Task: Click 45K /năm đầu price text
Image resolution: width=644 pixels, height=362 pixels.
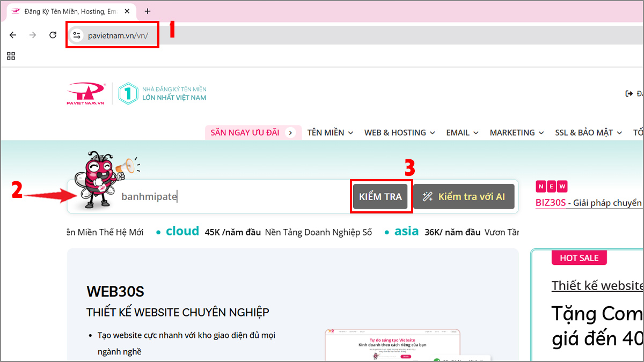Action: (233, 232)
